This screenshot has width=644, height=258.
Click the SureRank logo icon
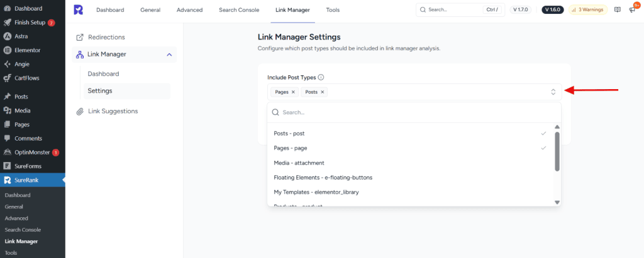[78, 10]
